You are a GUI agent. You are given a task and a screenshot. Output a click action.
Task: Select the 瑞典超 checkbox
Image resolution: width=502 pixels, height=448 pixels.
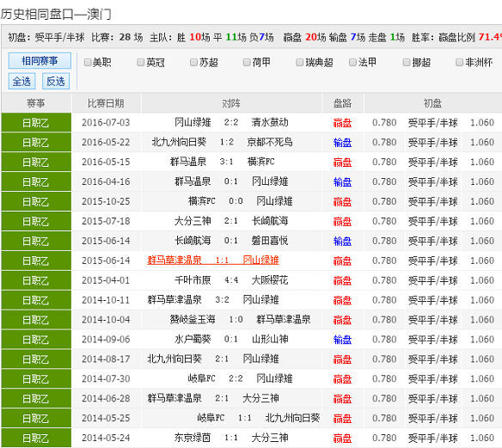[300, 63]
